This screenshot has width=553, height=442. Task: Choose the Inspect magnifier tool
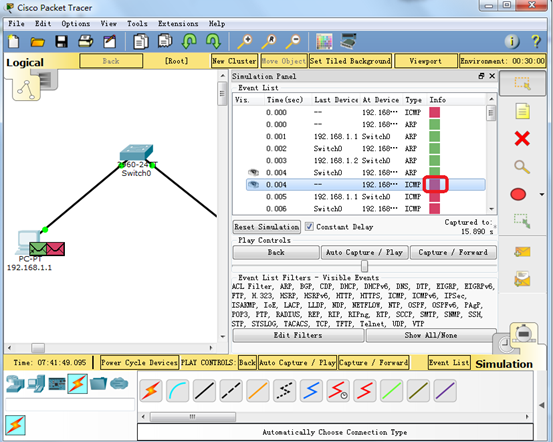[522, 166]
